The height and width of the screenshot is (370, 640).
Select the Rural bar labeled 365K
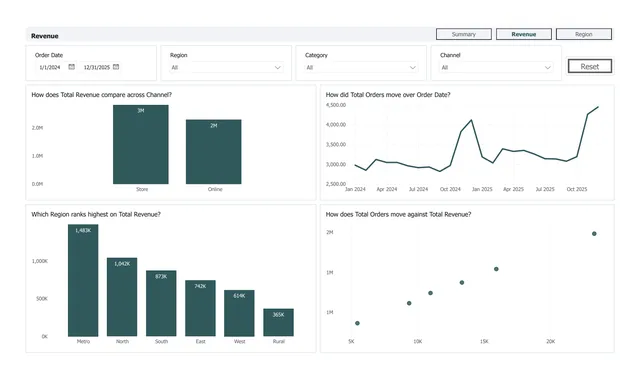(x=278, y=323)
